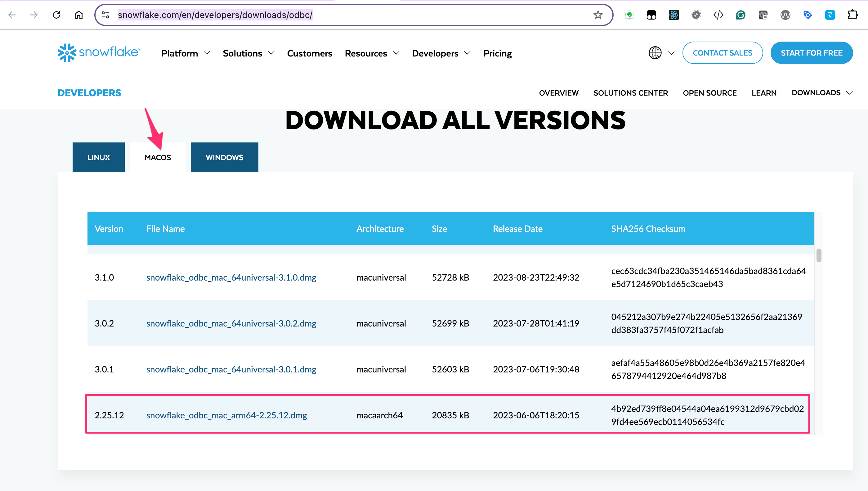868x491 pixels.
Task: Open the code brackets extension icon
Action: [x=718, y=15]
